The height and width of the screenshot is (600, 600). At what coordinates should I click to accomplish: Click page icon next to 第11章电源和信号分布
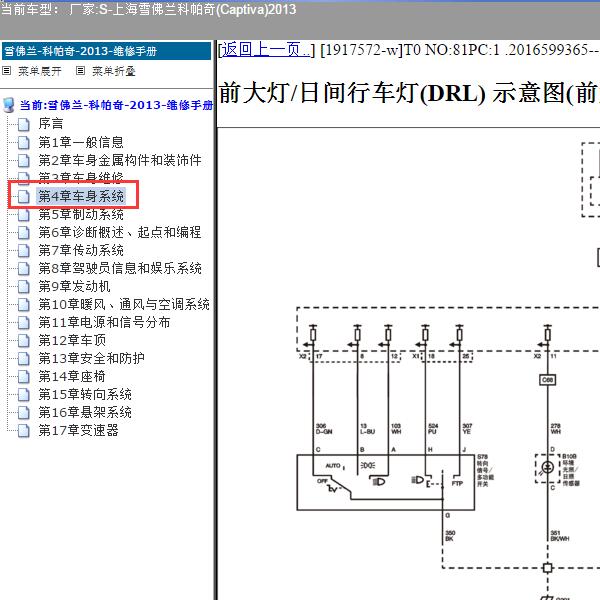tap(24, 323)
